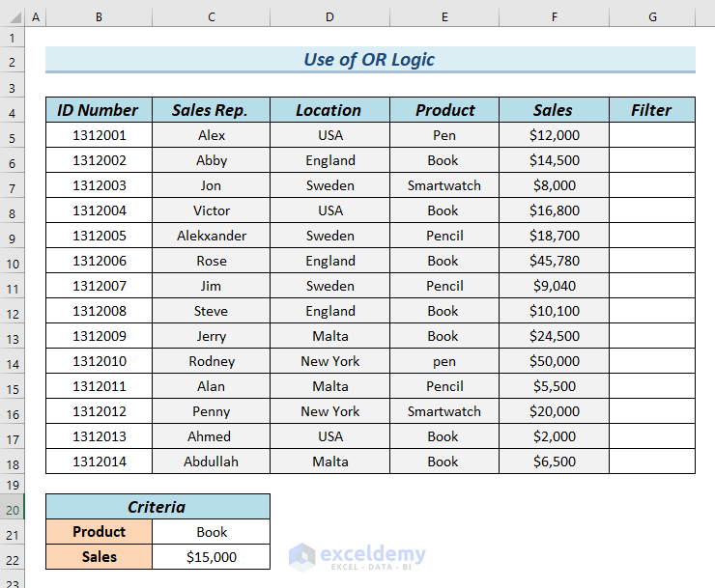
Task: Select cell containing 'Rodney'
Action: point(212,360)
